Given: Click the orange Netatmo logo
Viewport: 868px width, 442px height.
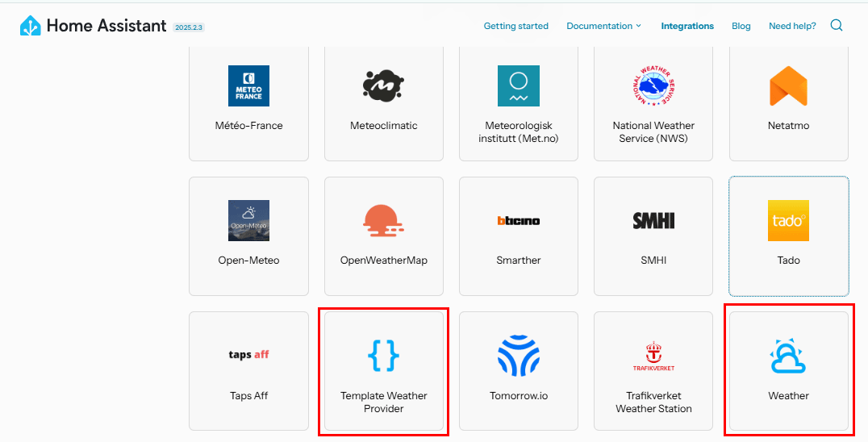Looking at the screenshot, I should 788,85.
